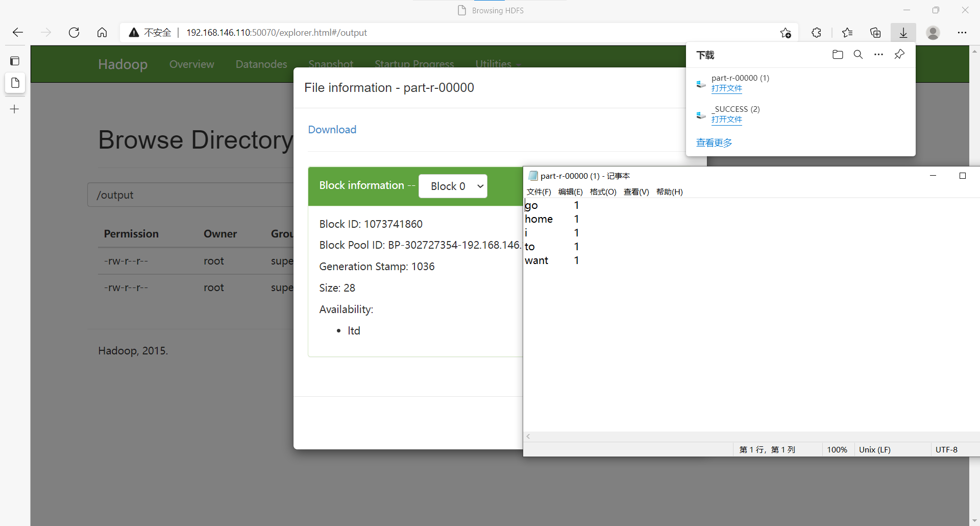980x526 pixels.
Task: Click the Download link for part-r-00000
Action: point(332,129)
